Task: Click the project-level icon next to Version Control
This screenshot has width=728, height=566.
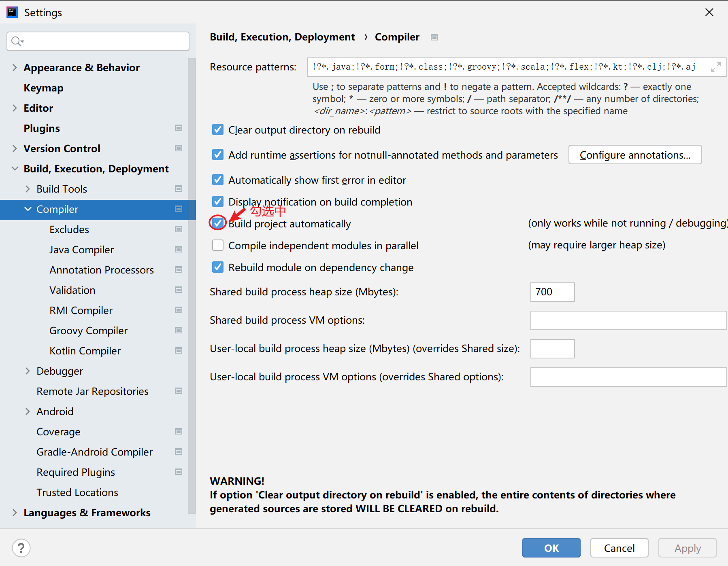Action: (x=178, y=148)
